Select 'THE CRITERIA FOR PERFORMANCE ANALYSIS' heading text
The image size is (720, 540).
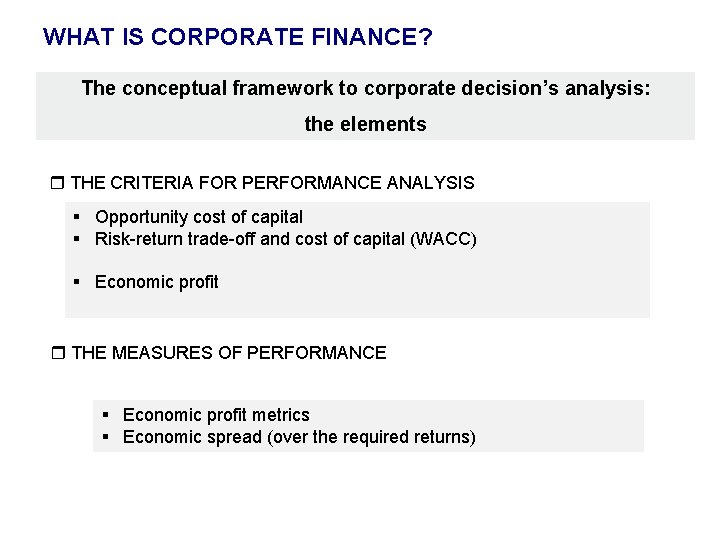(272, 183)
